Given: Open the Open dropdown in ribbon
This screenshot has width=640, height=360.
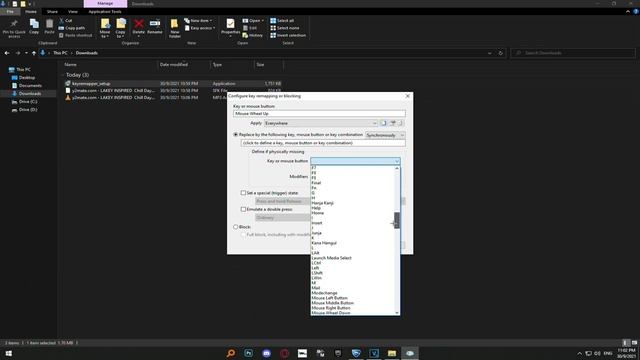Looking at the screenshot, I should point(253,20).
